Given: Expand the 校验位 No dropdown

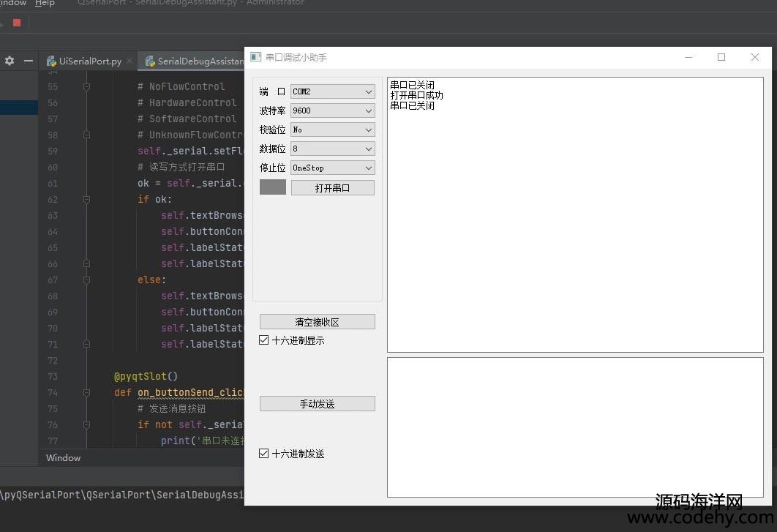Looking at the screenshot, I should pos(333,130).
